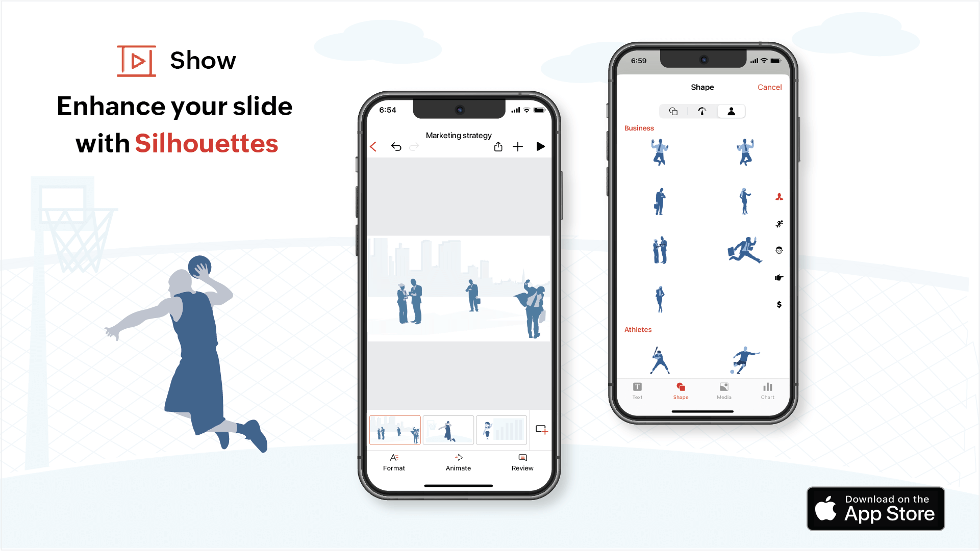Select the first slide thumbnail
The height and width of the screenshot is (551, 980).
point(394,429)
